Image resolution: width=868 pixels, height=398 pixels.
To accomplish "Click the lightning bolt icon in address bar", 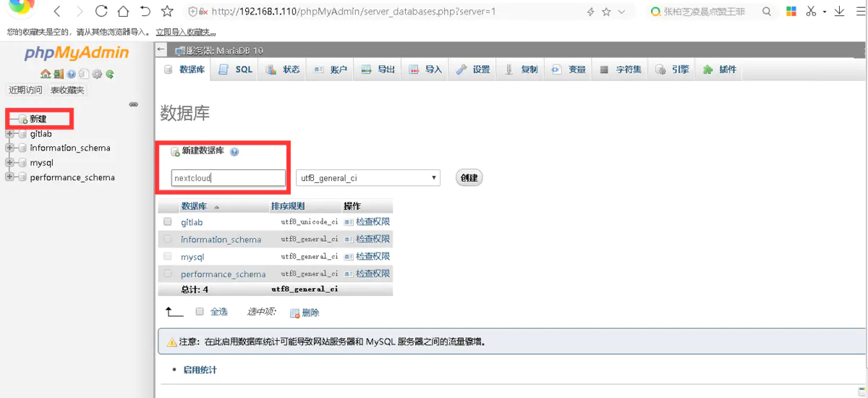I will click(590, 12).
